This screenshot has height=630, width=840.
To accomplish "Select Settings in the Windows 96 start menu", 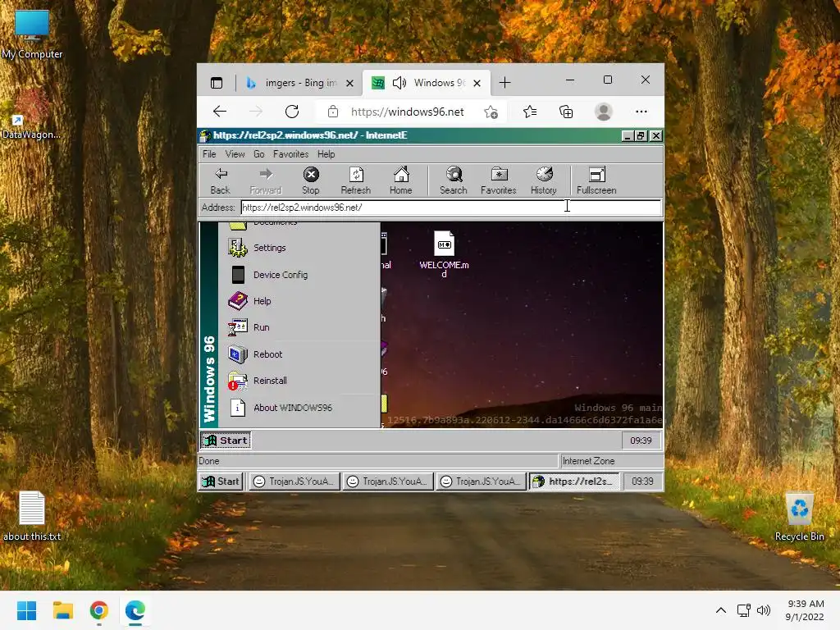I will point(300,248).
